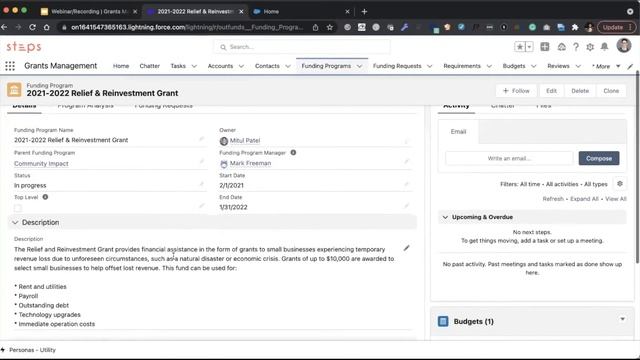Click the info icon beside Top Level
640x360 pixels.
[45, 197]
